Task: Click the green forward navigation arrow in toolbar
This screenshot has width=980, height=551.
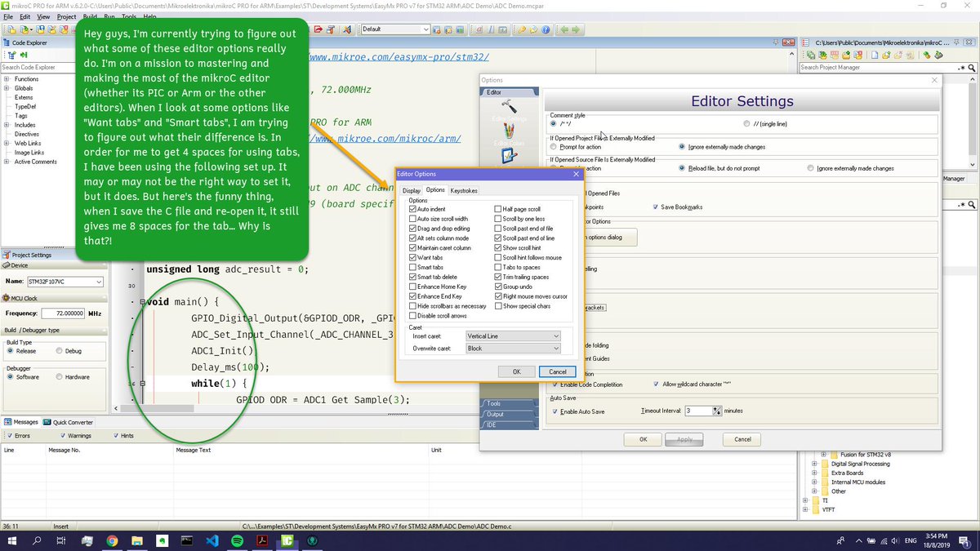Action: click(576, 29)
